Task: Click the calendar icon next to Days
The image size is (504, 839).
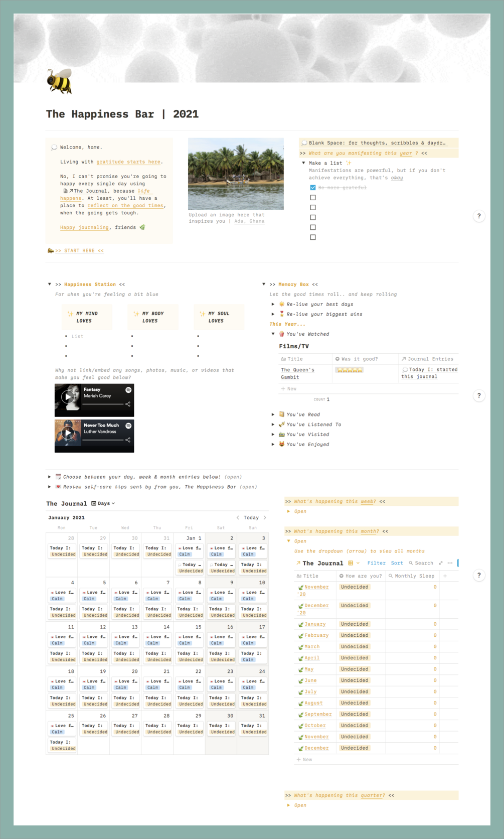Action: click(94, 503)
